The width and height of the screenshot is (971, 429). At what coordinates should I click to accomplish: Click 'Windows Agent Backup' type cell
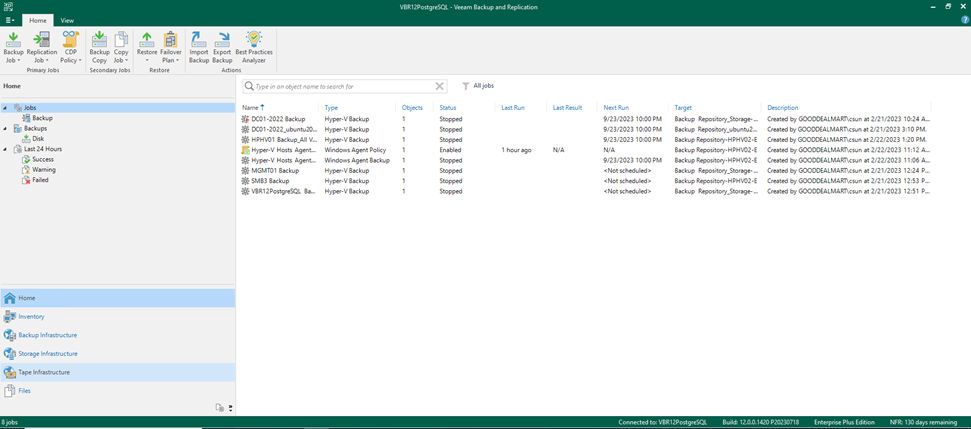(x=357, y=160)
